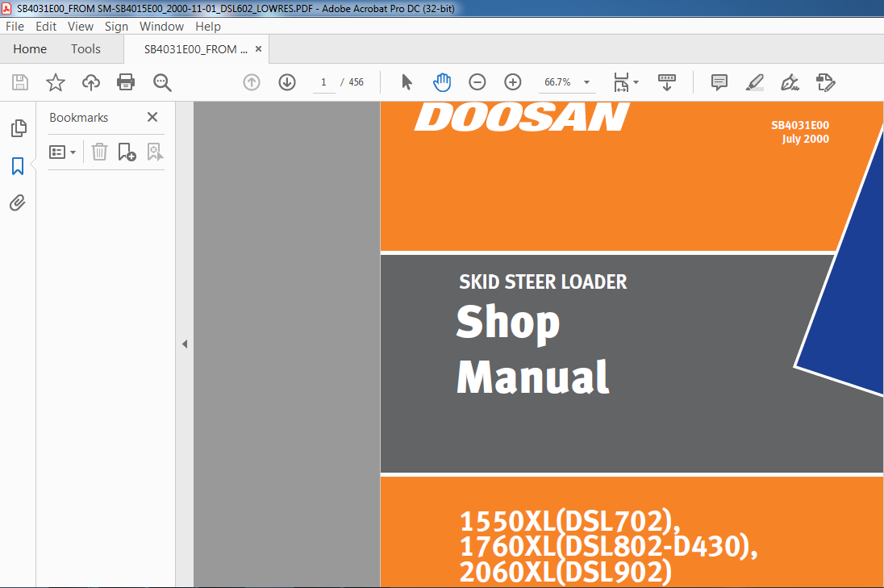Click '2060XL(DSL902)' model text

[565, 571]
